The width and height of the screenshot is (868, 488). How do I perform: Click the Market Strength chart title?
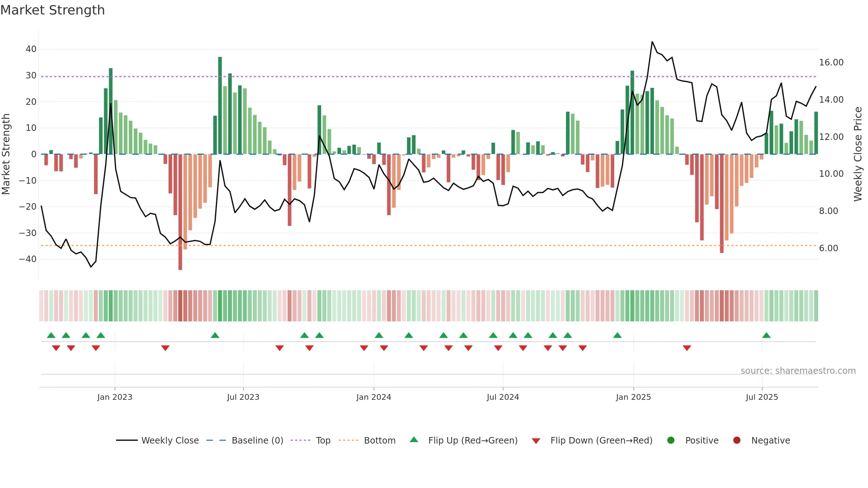click(x=52, y=10)
